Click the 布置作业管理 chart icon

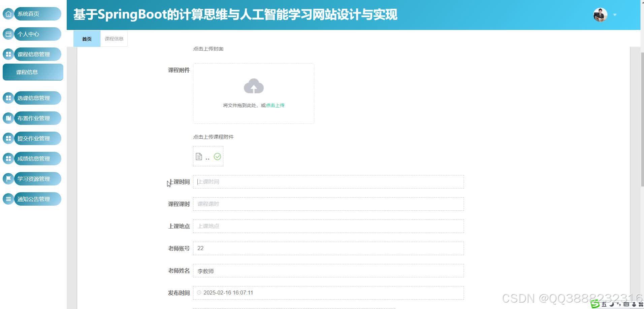[8, 118]
